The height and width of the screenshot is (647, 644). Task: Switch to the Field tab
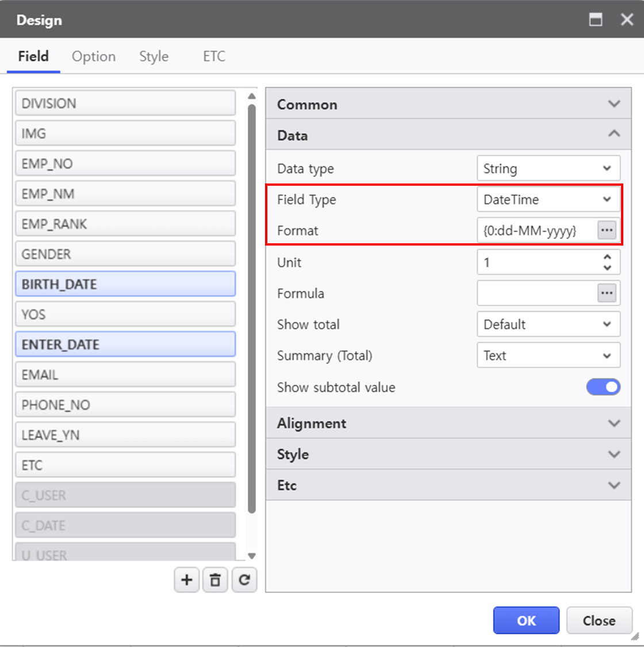coord(33,56)
